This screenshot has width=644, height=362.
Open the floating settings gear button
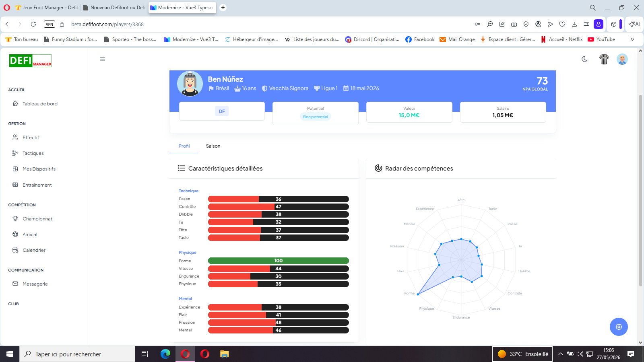click(619, 327)
